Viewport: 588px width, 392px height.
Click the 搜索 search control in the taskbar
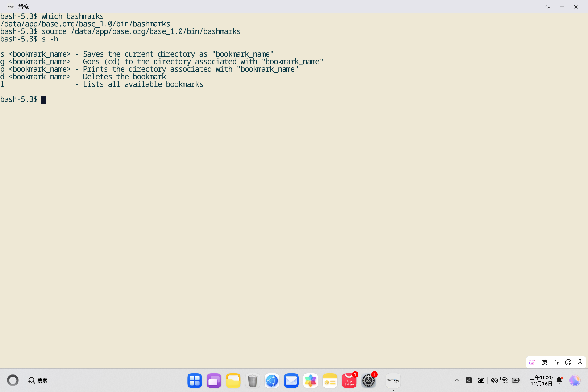click(38, 380)
